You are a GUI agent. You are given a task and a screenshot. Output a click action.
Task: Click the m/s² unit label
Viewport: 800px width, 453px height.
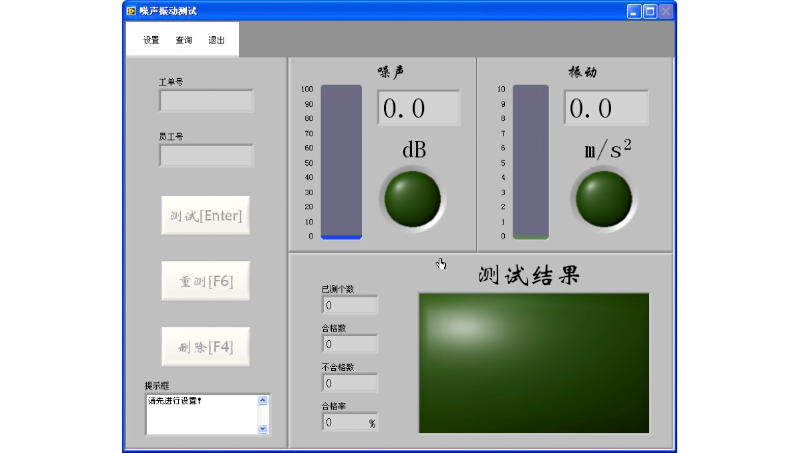coord(608,149)
